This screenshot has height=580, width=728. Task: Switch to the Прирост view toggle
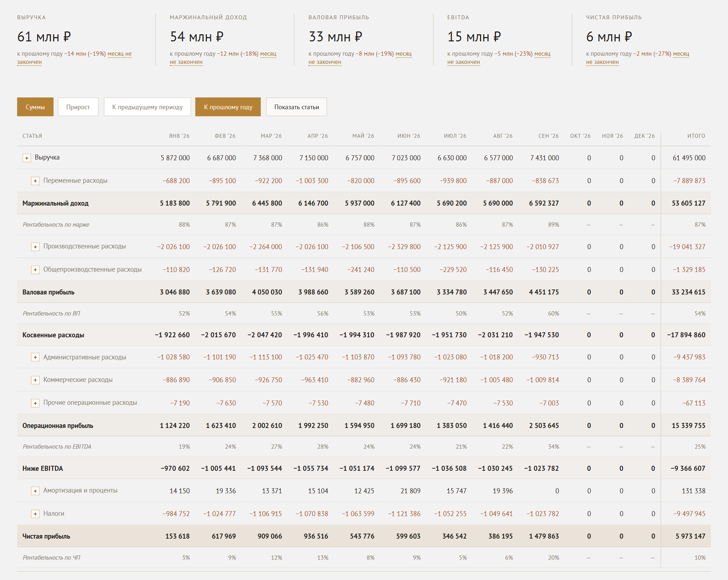click(x=78, y=107)
